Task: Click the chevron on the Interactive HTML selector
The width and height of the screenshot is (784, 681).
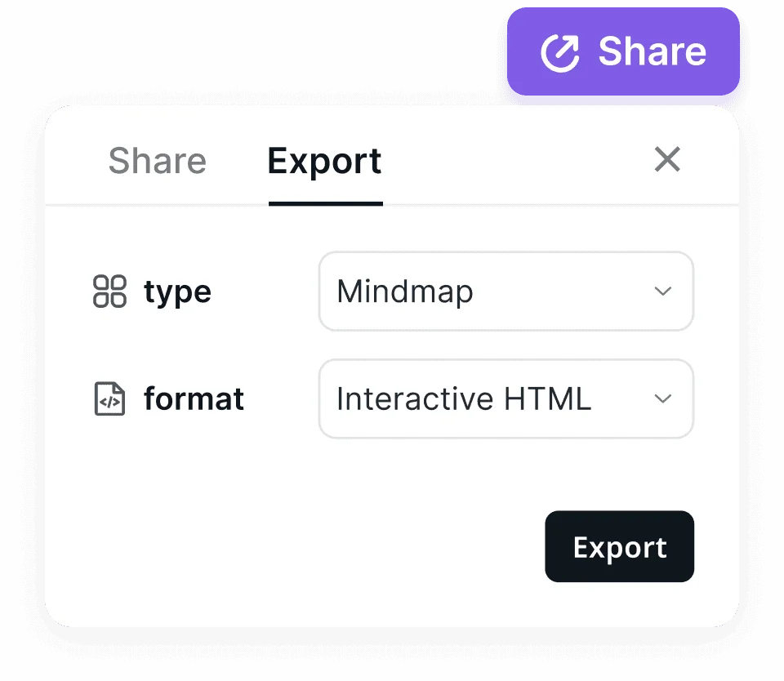Action: (x=663, y=398)
